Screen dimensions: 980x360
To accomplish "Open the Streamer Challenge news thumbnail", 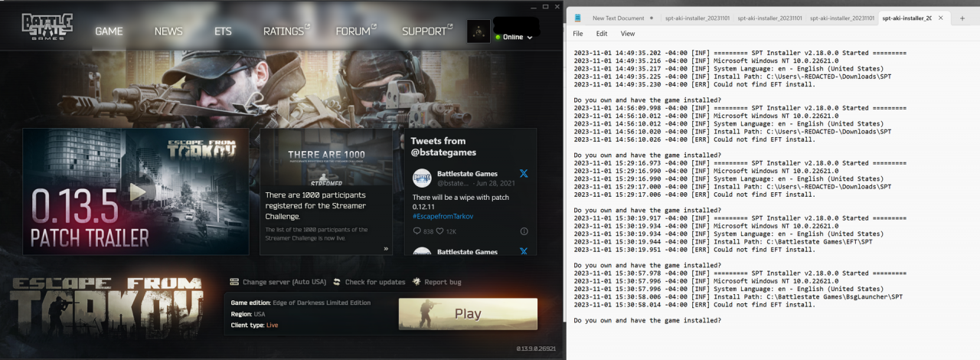I will tap(326, 159).
